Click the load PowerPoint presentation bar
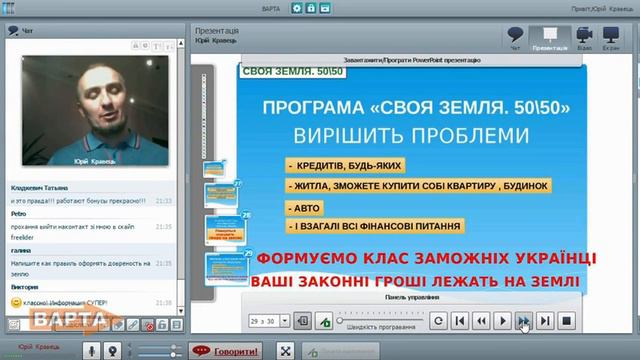Screen dimensions: 640x360 click(x=412, y=60)
